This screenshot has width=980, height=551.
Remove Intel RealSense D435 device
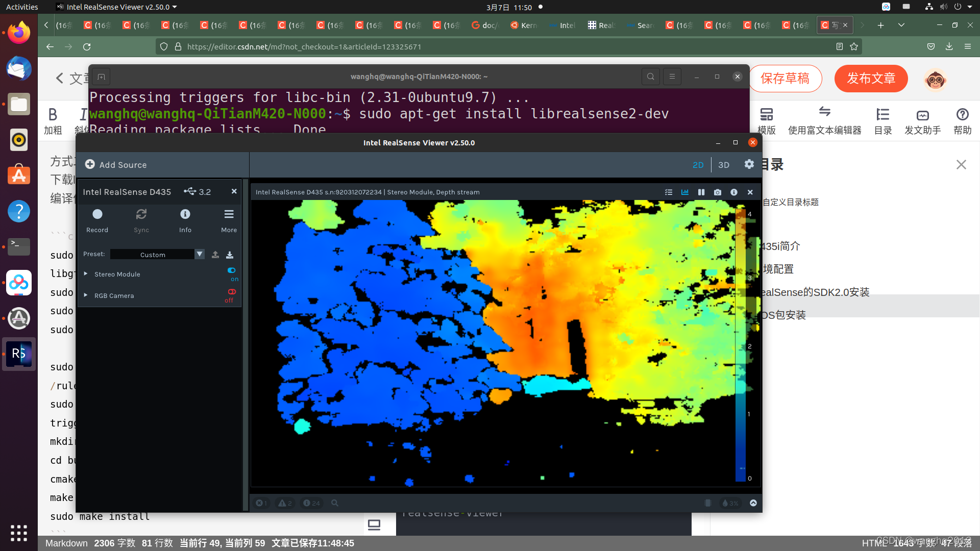(234, 191)
